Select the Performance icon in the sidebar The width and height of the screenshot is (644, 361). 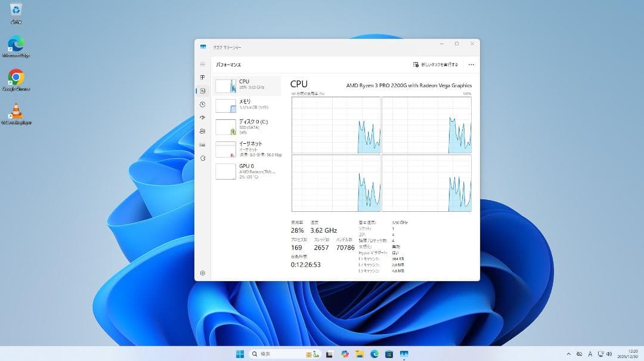pos(202,90)
